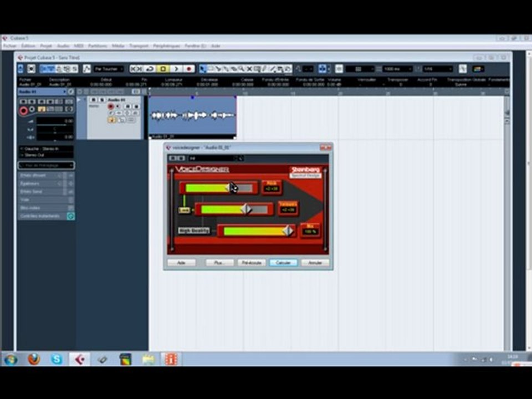This screenshot has height=399, width=532.
Task: Expand the Égaliseurs Inspector section
Action: [46, 183]
